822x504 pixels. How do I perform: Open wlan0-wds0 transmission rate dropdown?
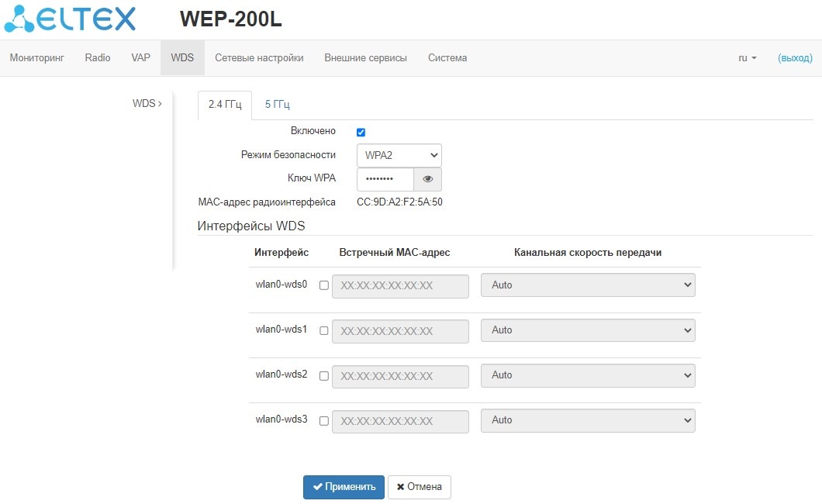[588, 285]
